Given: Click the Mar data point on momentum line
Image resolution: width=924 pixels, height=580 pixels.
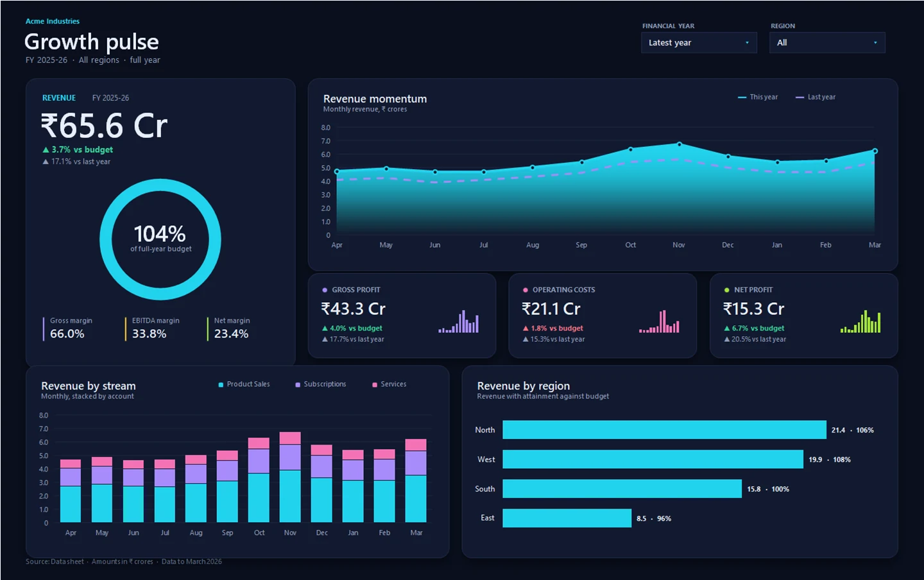Looking at the screenshot, I should coord(875,151).
